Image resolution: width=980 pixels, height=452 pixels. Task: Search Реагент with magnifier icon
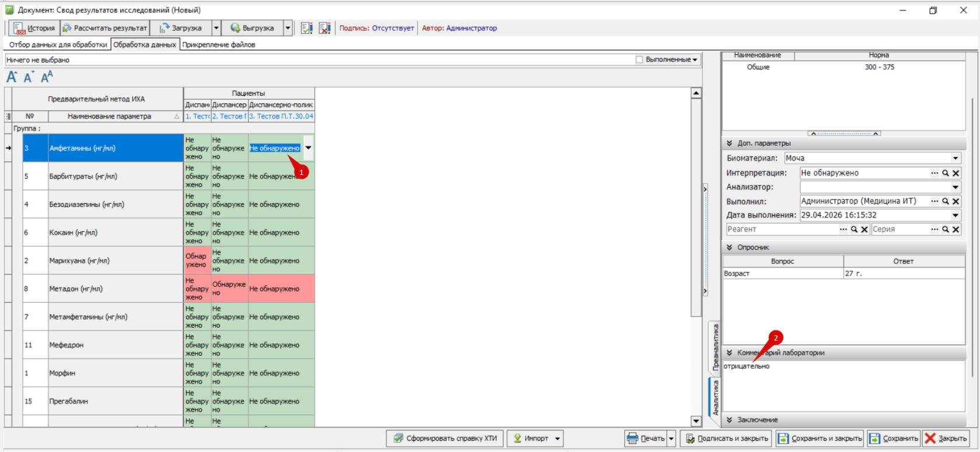(x=854, y=229)
